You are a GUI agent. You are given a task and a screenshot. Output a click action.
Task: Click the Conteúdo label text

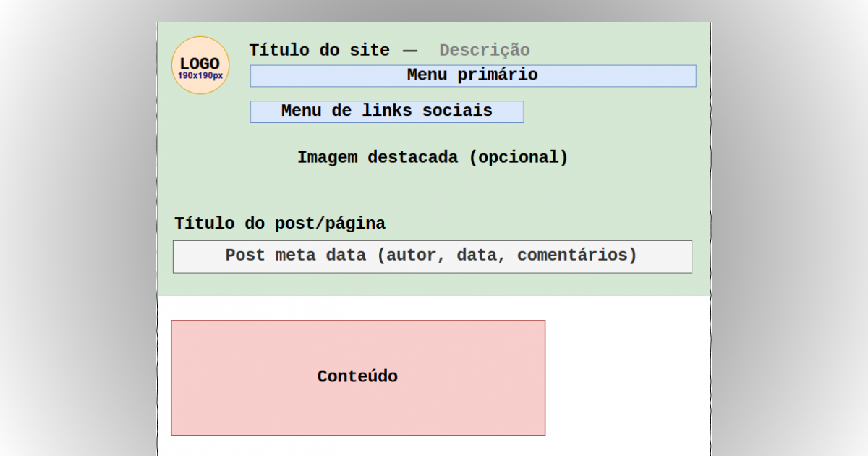coord(357,376)
